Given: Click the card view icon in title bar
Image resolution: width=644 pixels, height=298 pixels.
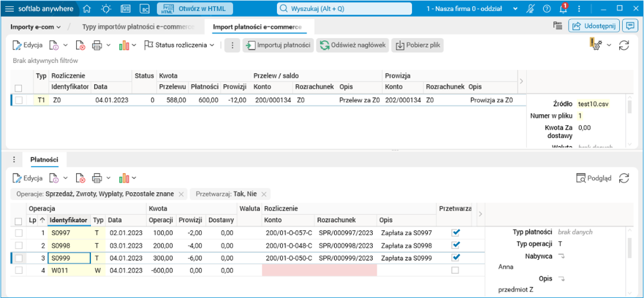Looking at the screenshot, I should [125, 8].
